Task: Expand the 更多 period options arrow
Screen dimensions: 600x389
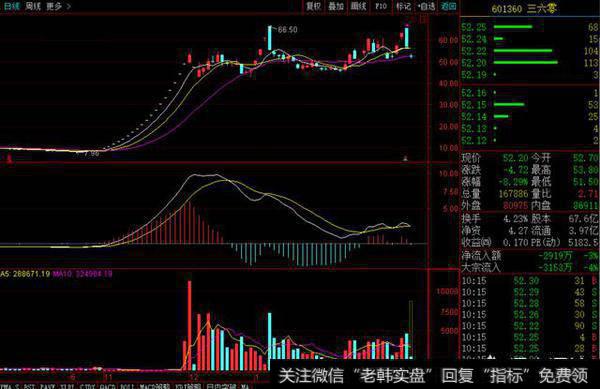Action: click(x=68, y=6)
